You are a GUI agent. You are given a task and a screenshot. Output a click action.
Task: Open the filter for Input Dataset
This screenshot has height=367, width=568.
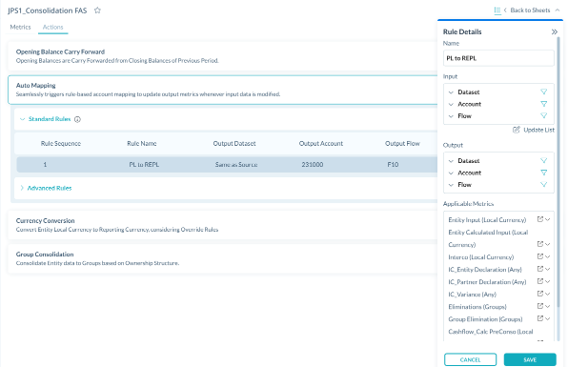click(x=543, y=92)
